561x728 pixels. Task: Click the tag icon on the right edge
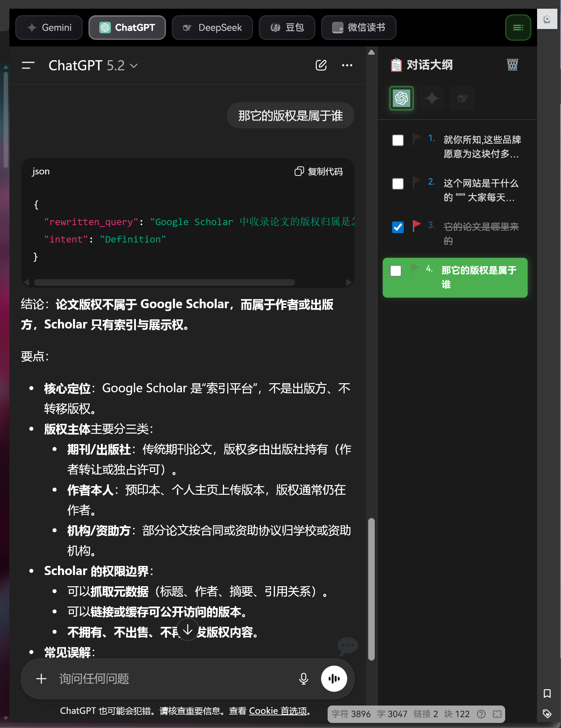[547, 714]
